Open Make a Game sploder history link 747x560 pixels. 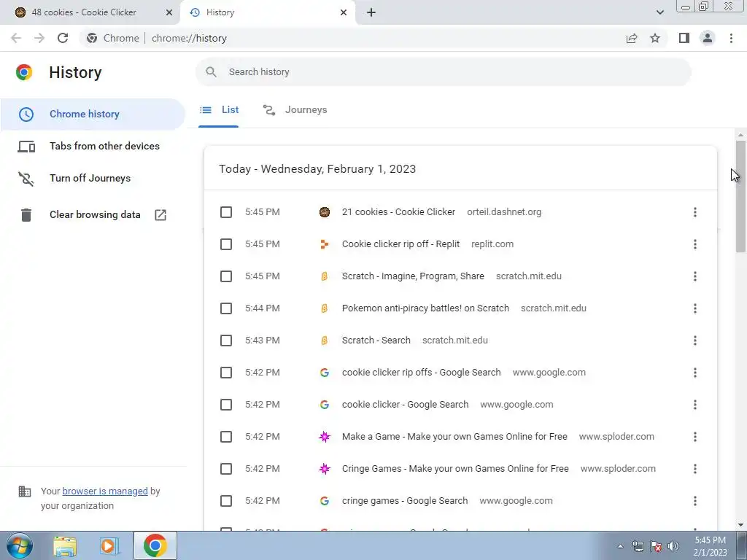454,437
